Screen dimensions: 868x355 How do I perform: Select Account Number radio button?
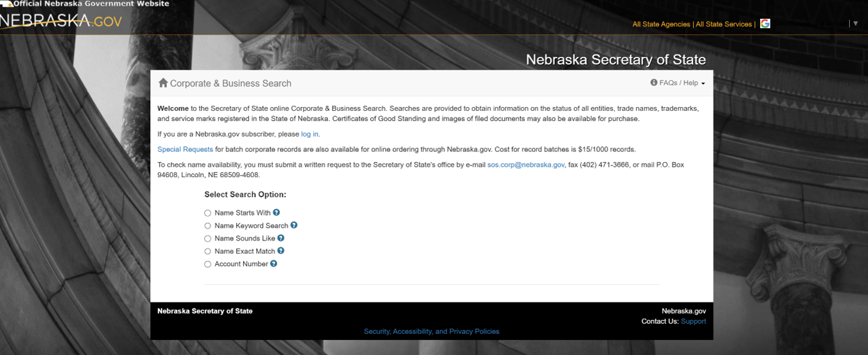click(x=208, y=264)
